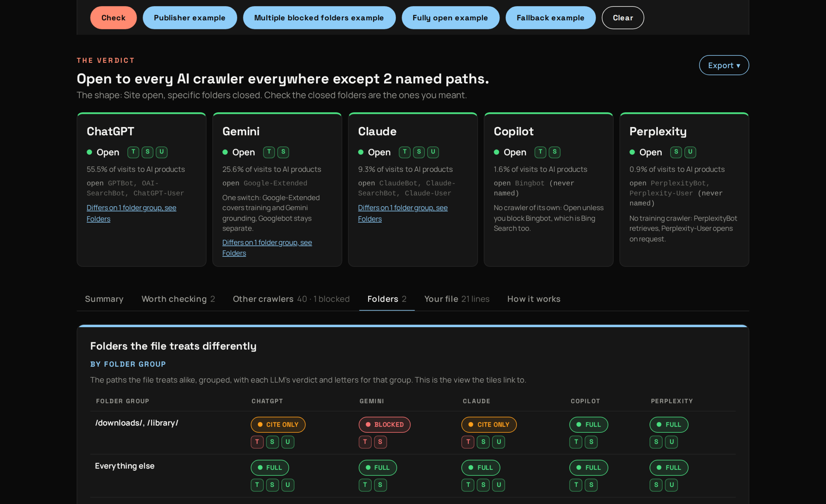Screen dimensions: 826x504
Task: Click U badge under Perplexity in Everything else row
Action: 671,485
